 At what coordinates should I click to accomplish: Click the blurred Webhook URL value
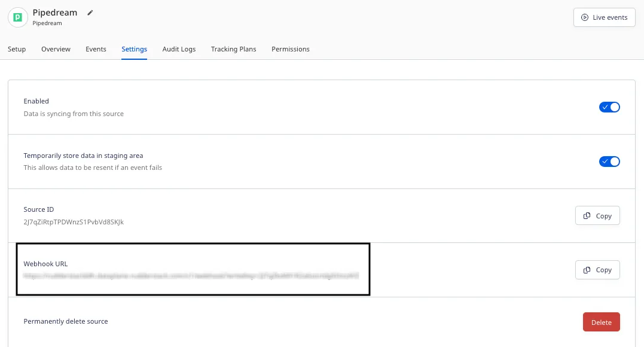click(x=191, y=276)
